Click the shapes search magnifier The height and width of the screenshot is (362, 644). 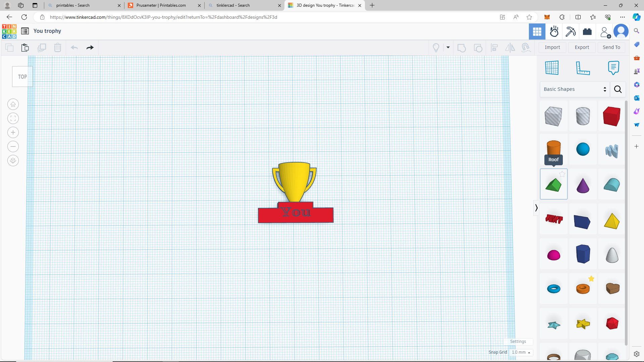[x=618, y=89]
